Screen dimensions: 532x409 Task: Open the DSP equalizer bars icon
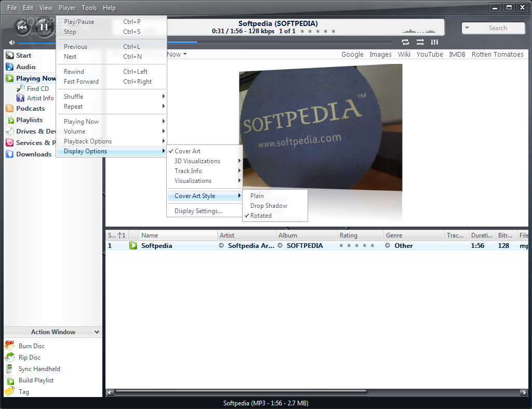pyautogui.click(x=435, y=42)
